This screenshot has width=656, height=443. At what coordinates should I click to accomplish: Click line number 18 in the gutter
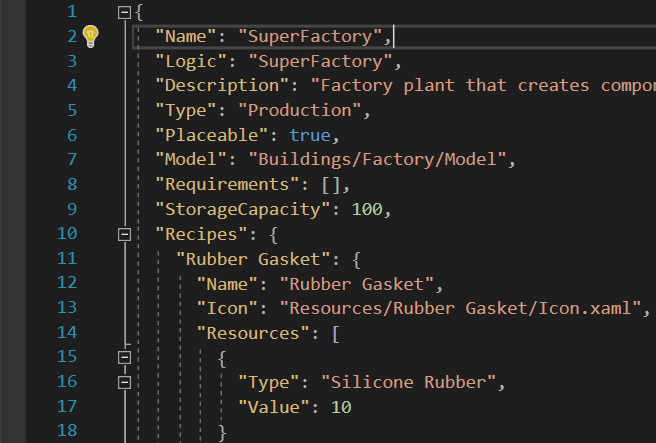pyautogui.click(x=65, y=431)
